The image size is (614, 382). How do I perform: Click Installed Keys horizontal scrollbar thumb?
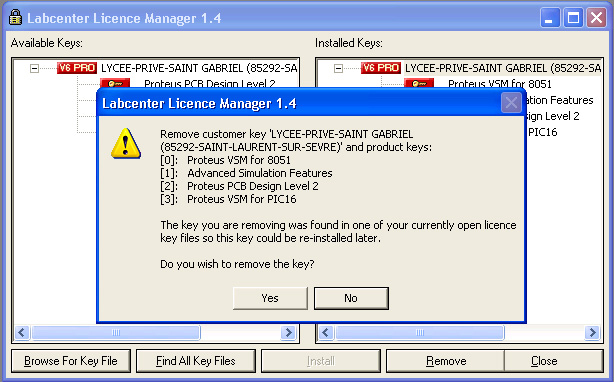[420, 333]
